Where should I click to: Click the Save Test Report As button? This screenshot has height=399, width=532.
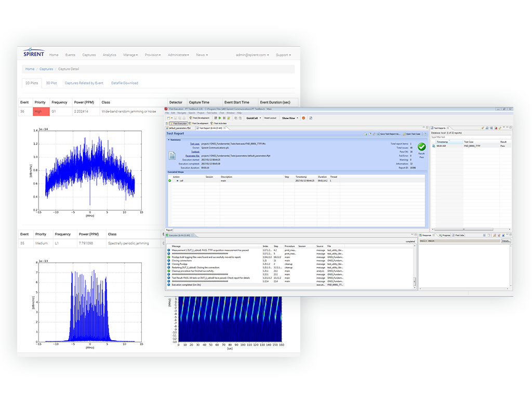(389, 134)
